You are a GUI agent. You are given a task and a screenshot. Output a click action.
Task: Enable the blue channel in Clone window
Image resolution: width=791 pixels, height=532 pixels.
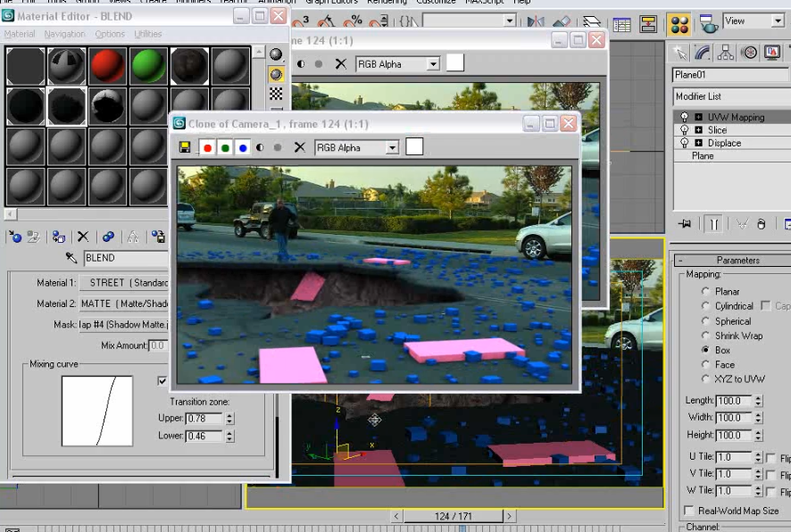[x=243, y=148]
